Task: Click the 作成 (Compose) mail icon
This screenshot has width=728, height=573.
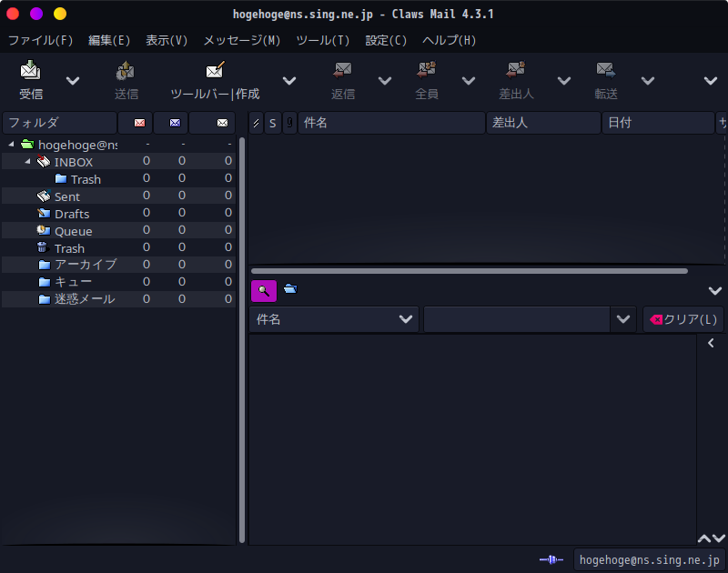Action: tap(215, 70)
